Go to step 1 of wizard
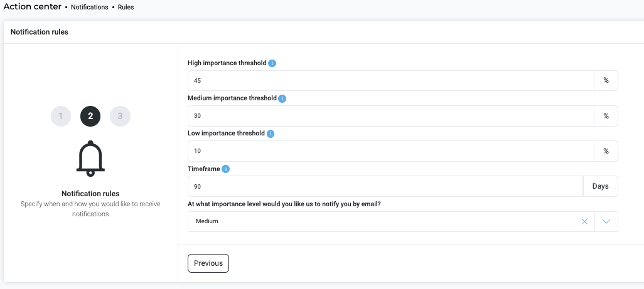 point(61,116)
